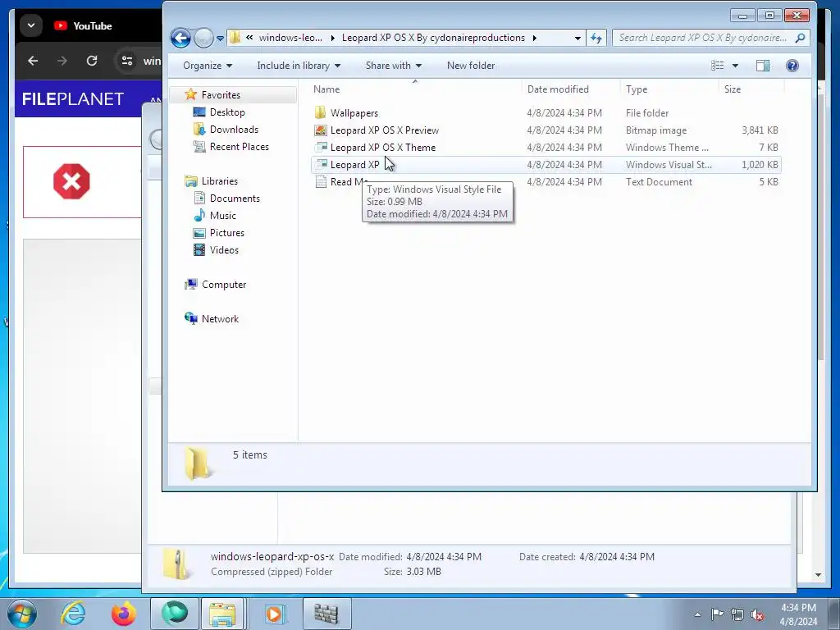Viewport: 840px width, 630px height.
Task: Open the Music library
Action: coord(222,216)
